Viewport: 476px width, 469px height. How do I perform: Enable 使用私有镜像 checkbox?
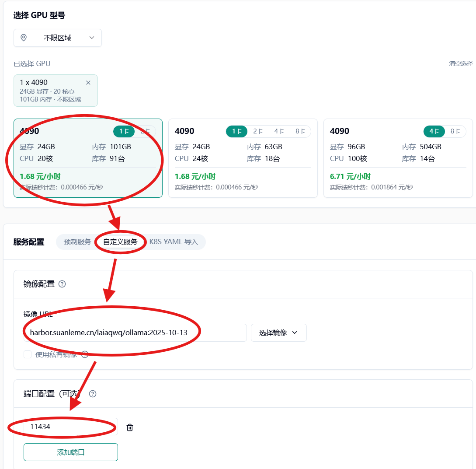click(28, 354)
